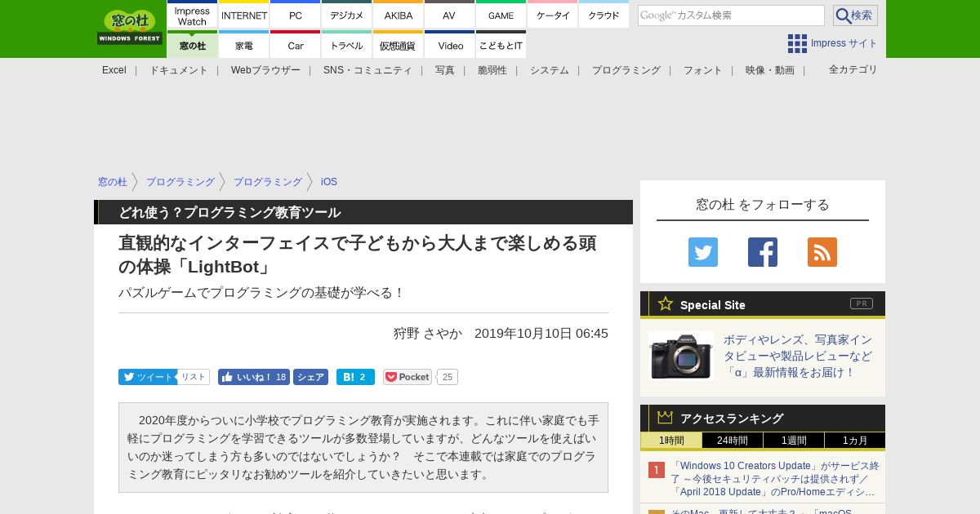Focus the Google カスタム検索 input field
980x514 pixels.
[x=731, y=16]
